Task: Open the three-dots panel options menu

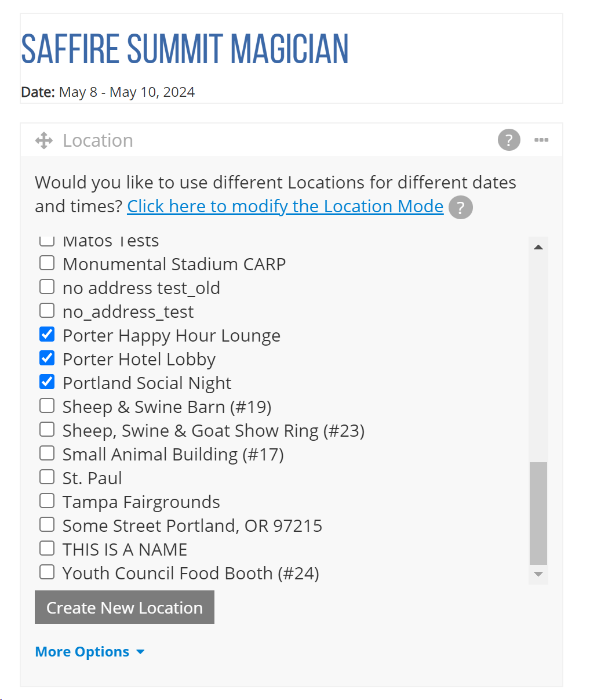Action: pos(541,140)
